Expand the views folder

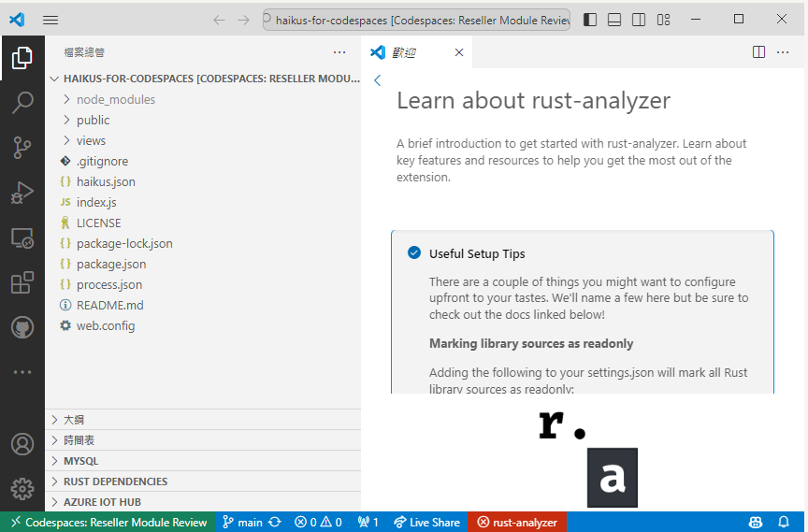[x=204, y=140]
